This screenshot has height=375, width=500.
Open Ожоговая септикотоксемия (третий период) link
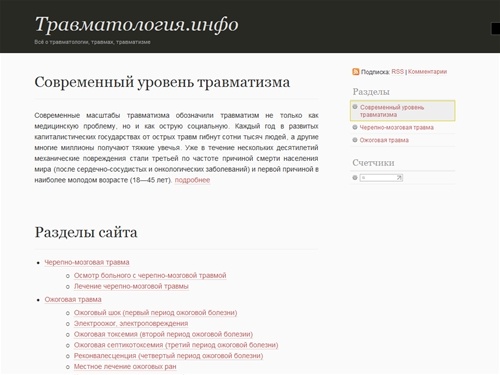point(176,345)
